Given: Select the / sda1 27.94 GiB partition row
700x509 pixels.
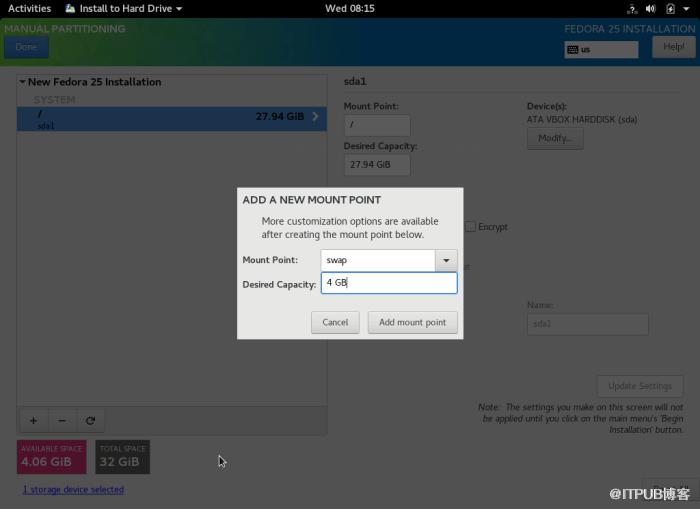Looking at the screenshot, I should point(172,119).
